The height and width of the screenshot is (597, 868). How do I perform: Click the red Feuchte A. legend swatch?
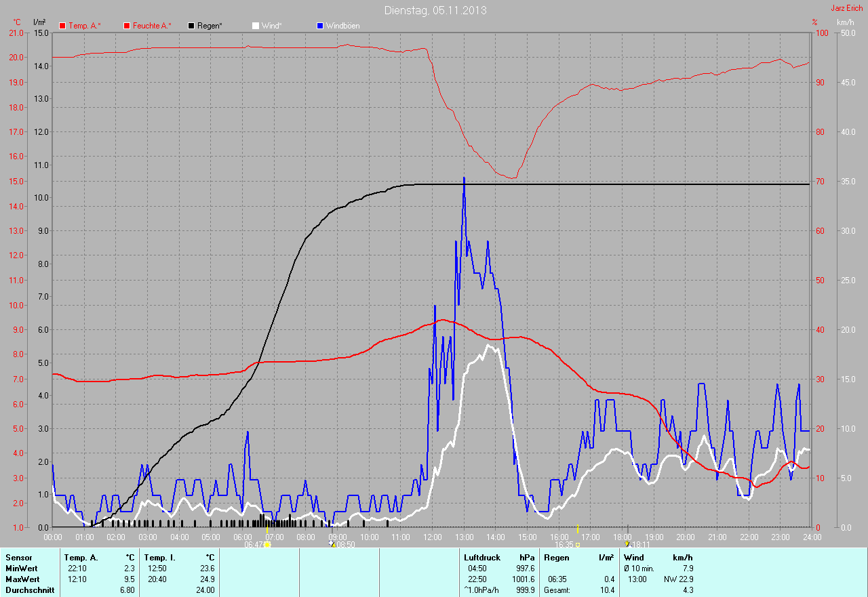coord(127,26)
